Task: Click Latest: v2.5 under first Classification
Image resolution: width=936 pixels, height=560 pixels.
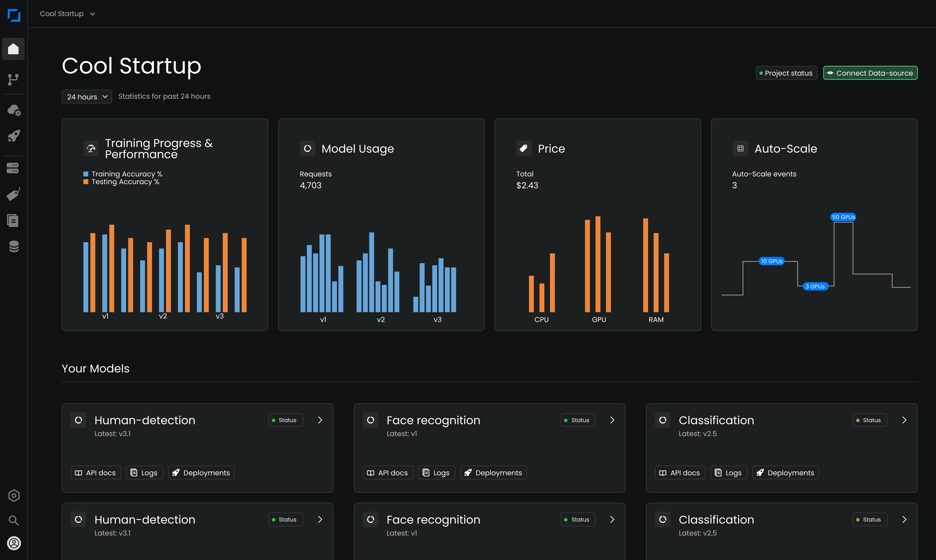Action: [x=697, y=434]
